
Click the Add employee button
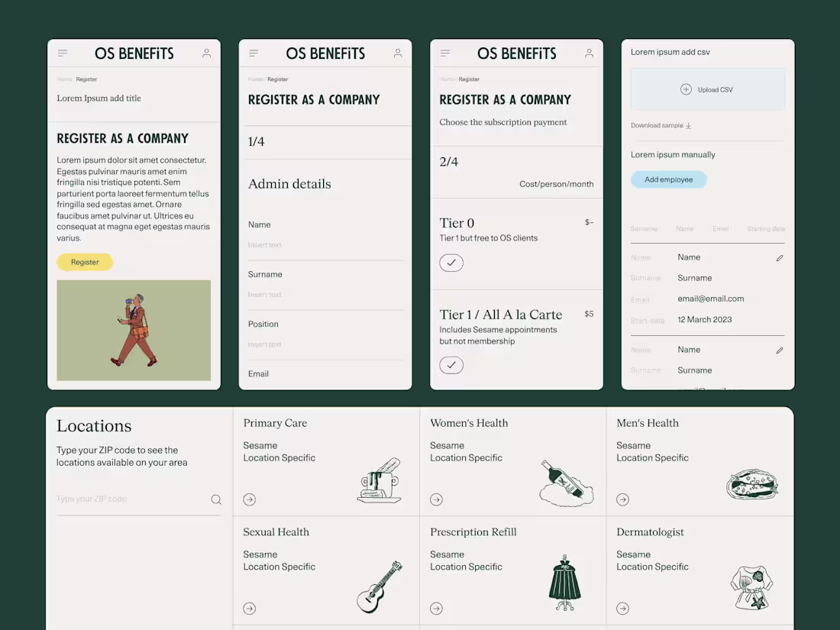668,179
